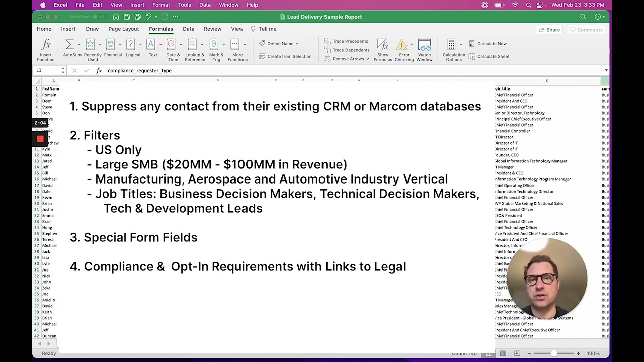
Task: Click the Save As icon with pencil
Action: (137, 17)
